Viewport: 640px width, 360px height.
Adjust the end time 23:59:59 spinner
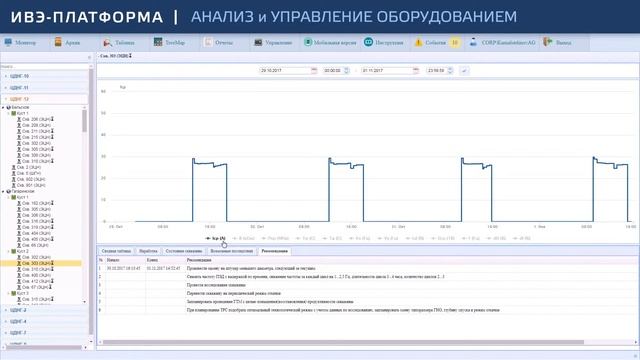[x=450, y=71]
